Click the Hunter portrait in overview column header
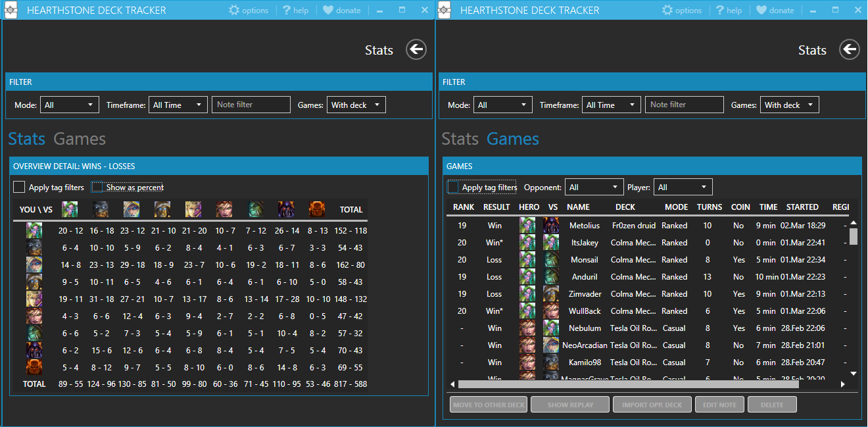This screenshot has width=868, height=427. tap(101, 209)
